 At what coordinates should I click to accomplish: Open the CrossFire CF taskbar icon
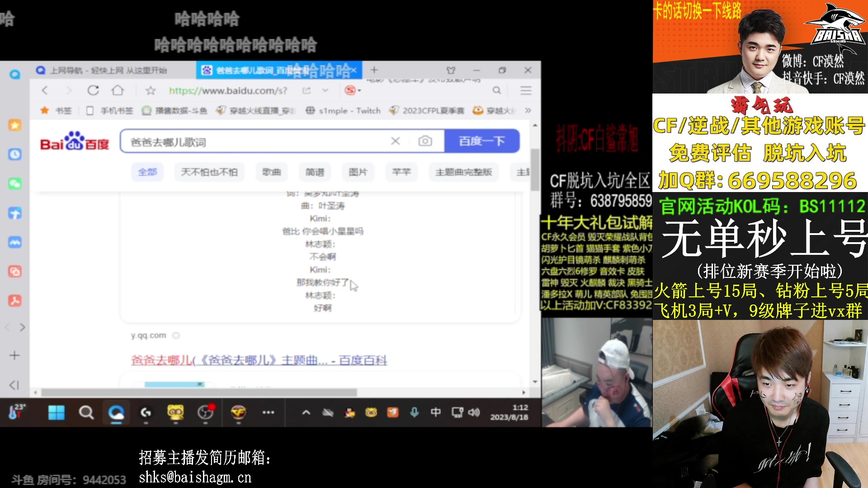238,413
